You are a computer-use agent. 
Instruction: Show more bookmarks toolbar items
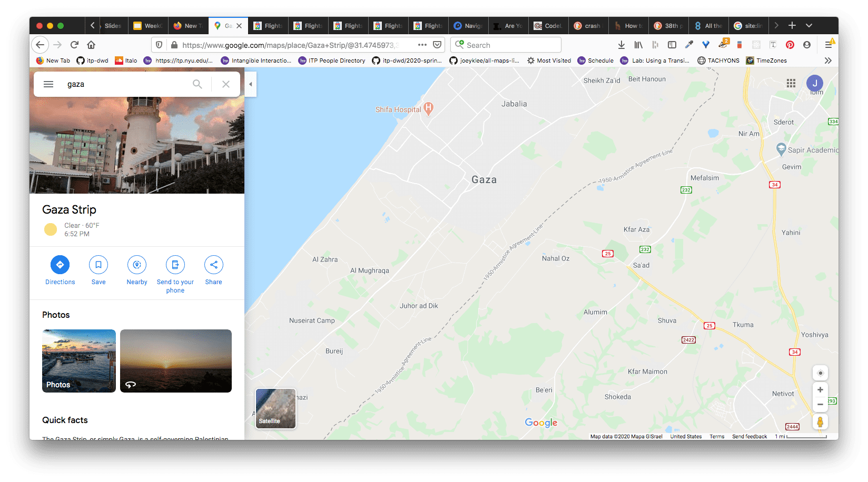828,61
